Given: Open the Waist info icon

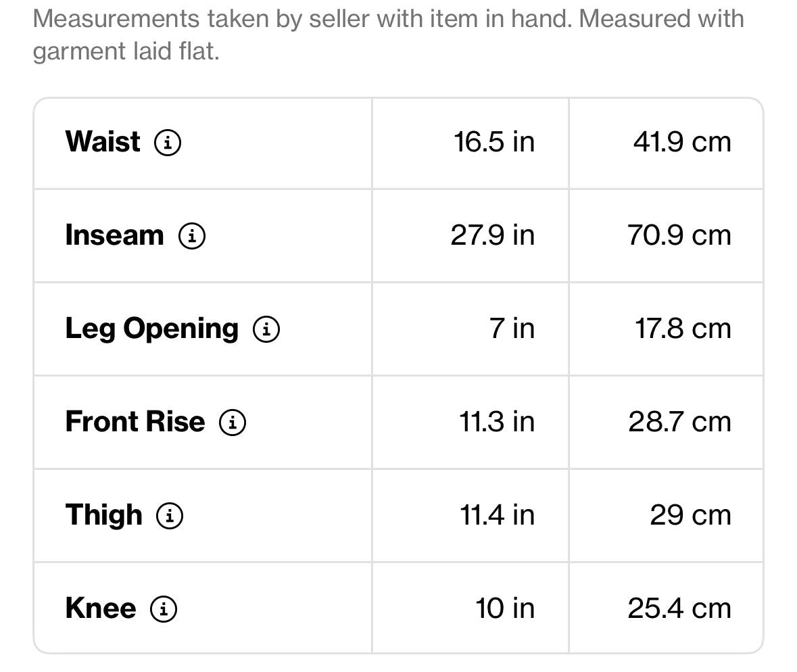Looking at the screenshot, I should tap(168, 143).
